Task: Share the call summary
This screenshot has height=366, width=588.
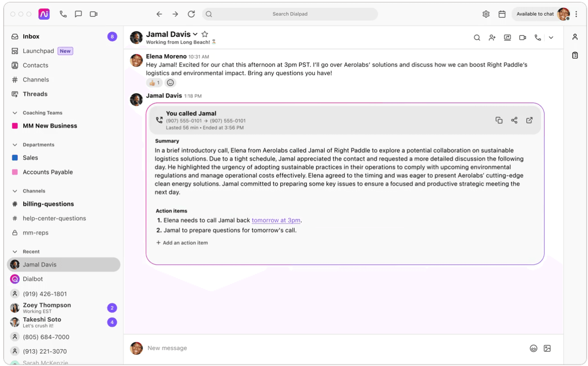Action: (514, 120)
